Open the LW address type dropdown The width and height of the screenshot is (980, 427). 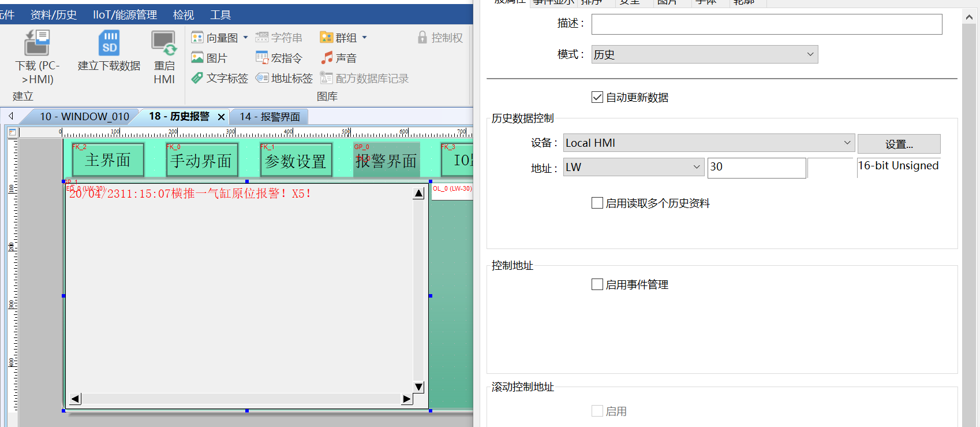[x=633, y=167]
